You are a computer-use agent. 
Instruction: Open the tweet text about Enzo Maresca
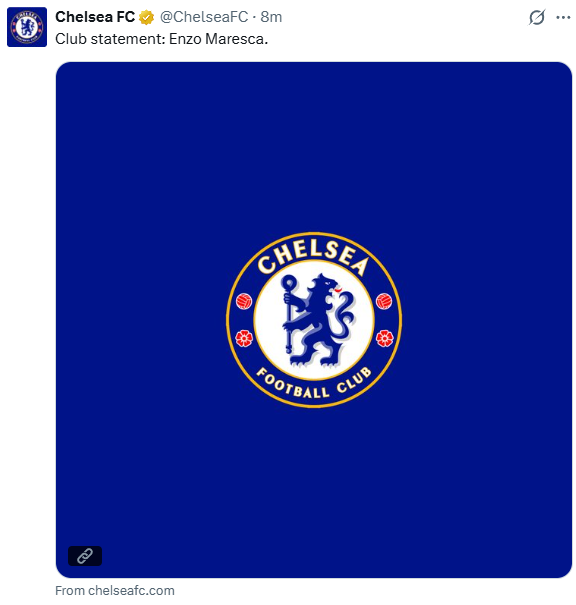[x=161, y=39]
